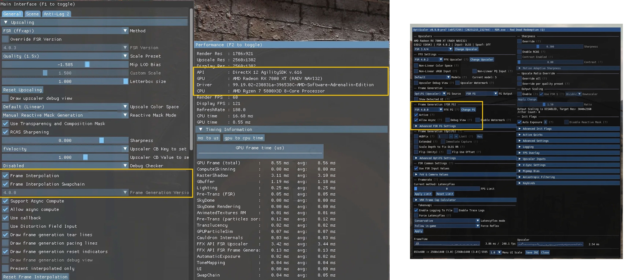644x280 pixels.
Task: Save the INI file
Action: [x=532, y=252]
